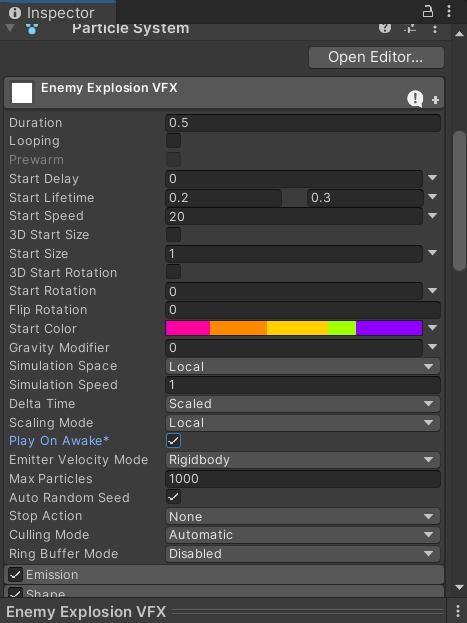
Task: Click the Max Particles label
Action: pyautogui.click(x=50, y=479)
